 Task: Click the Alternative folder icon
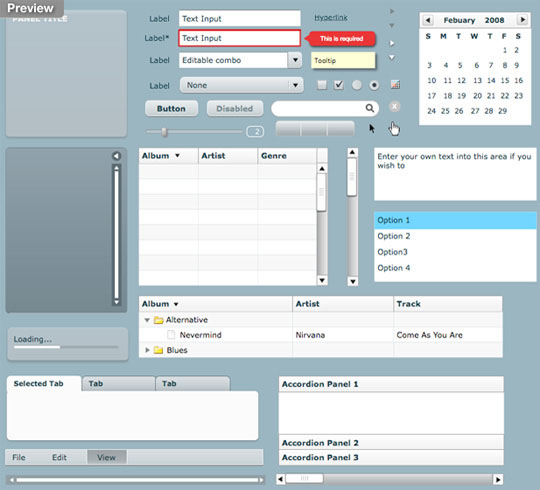(x=158, y=320)
